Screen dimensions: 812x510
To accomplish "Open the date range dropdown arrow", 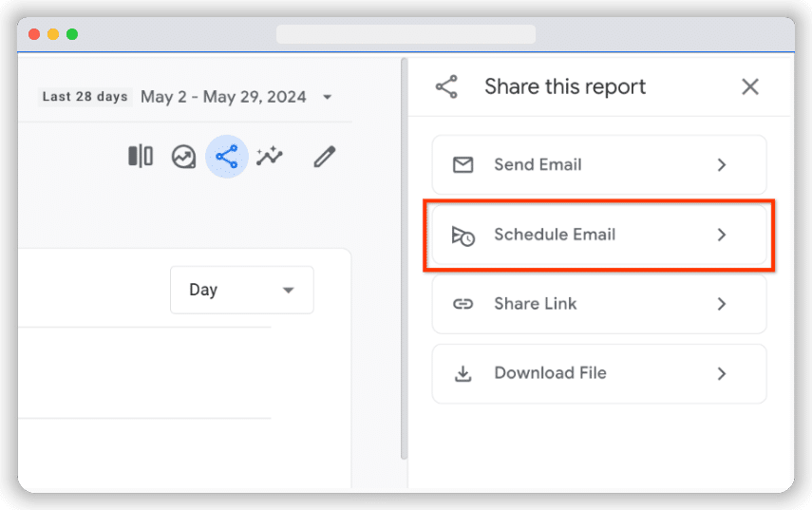I will 328,97.
